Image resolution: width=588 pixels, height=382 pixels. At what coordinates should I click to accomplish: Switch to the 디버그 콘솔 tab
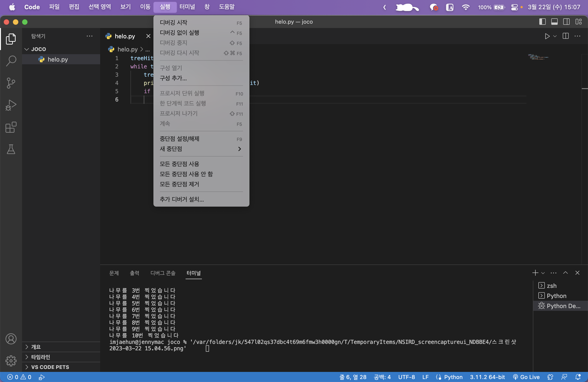pos(163,273)
